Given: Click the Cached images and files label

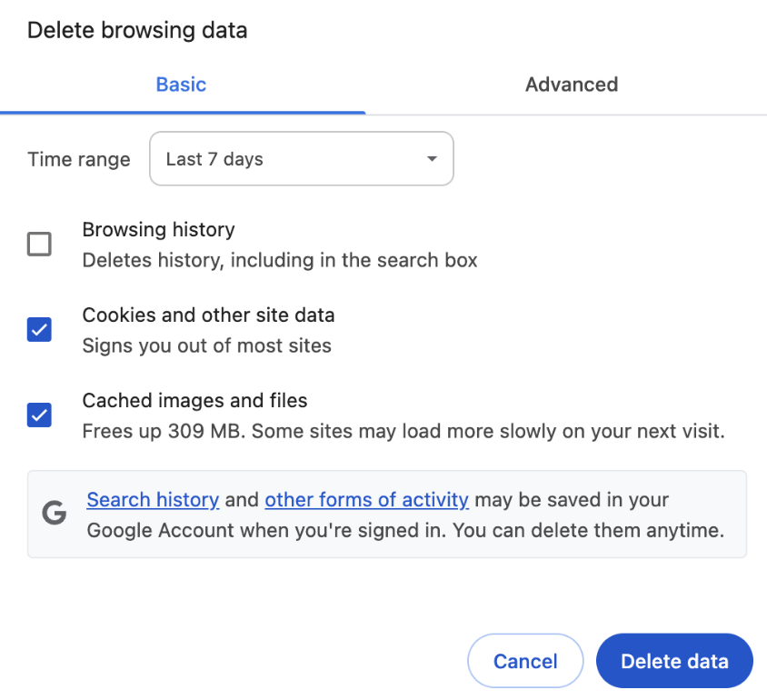Looking at the screenshot, I should coord(194,401).
